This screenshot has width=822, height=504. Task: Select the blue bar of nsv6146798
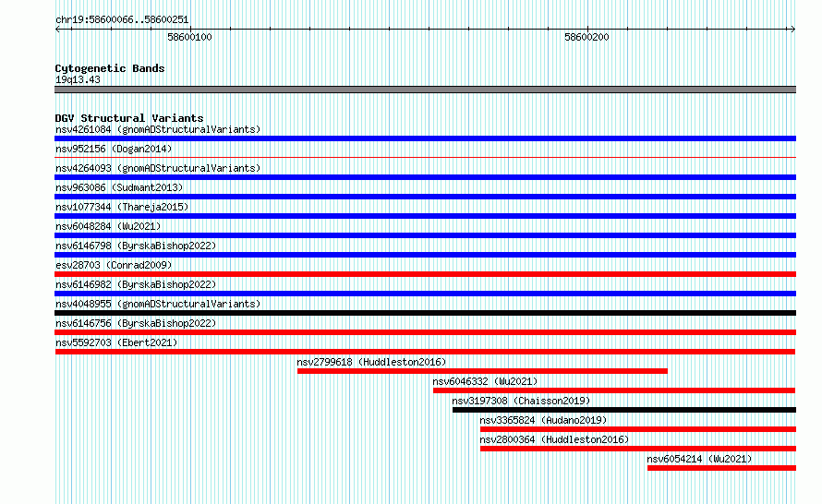(x=425, y=255)
